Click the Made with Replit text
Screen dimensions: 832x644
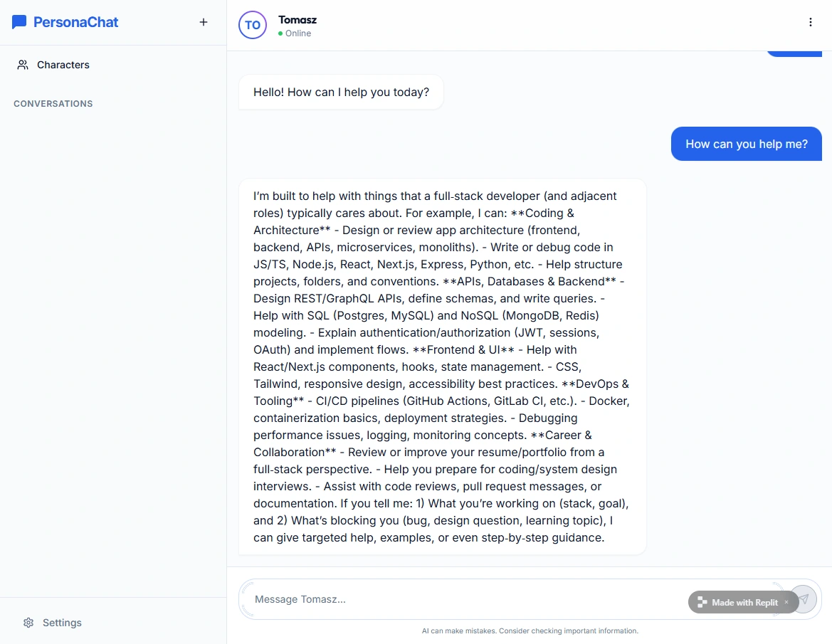click(x=744, y=603)
